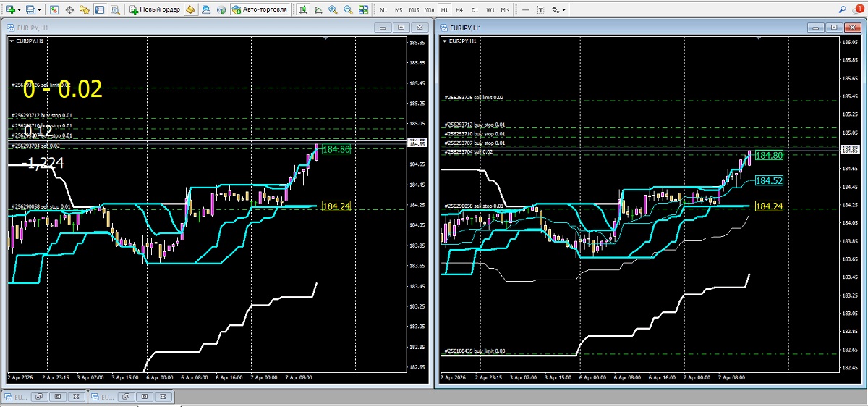Screen dimensions: 868x407
Task: Select the M15 timeframe
Action: (414, 10)
